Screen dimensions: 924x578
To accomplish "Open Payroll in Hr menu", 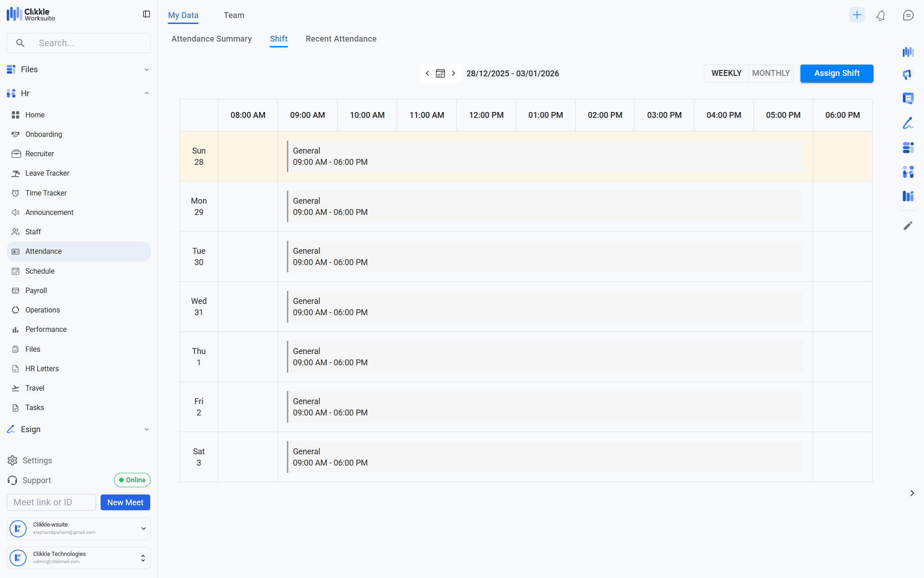I will 36,290.
